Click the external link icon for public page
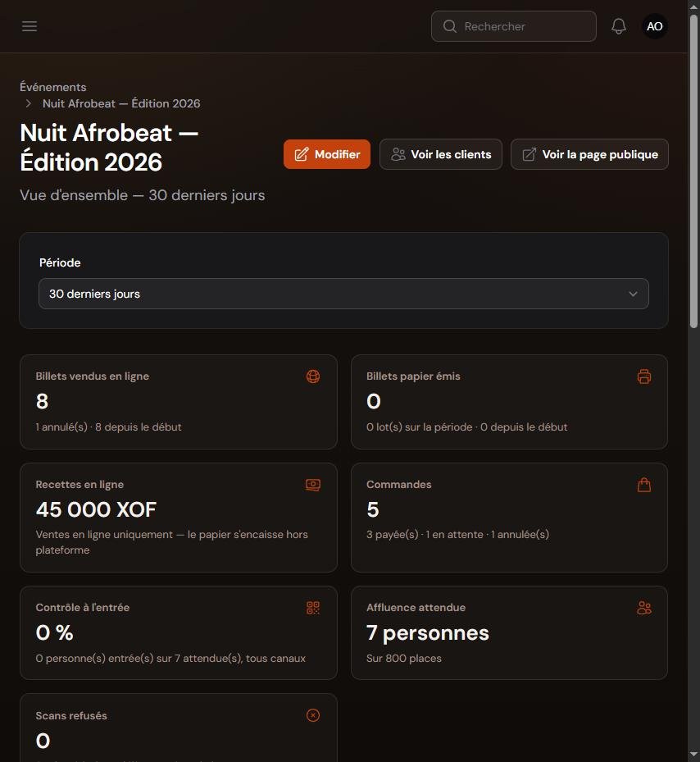 pos(529,154)
